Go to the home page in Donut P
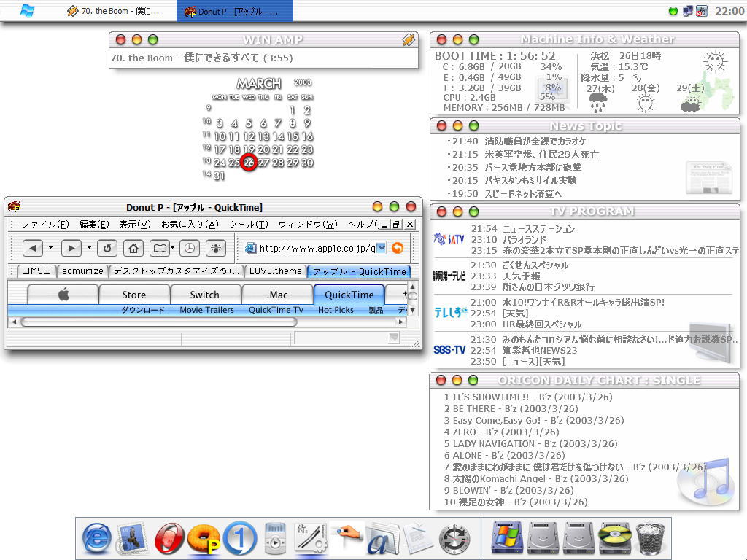The height and width of the screenshot is (560, 747). [x=133, y=248]
